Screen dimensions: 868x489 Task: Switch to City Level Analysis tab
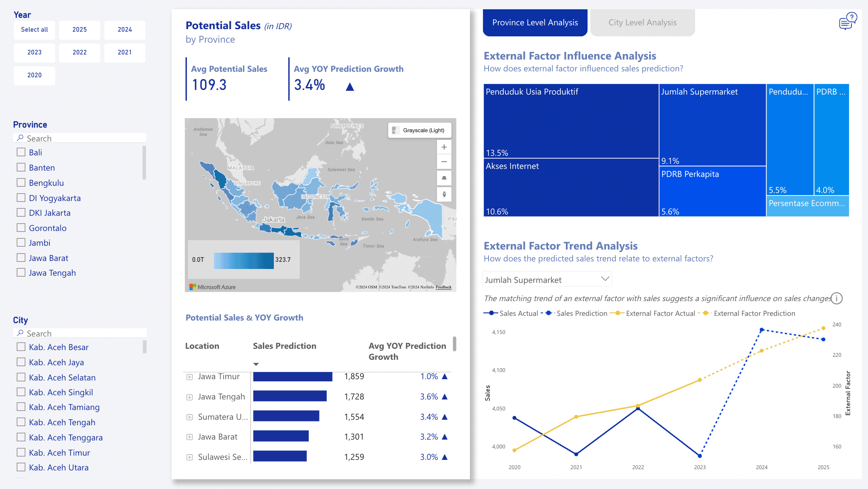(x=642, y=22)
